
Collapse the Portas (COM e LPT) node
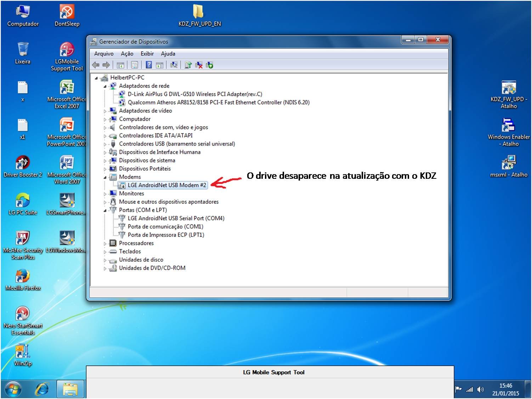point(105,210)
